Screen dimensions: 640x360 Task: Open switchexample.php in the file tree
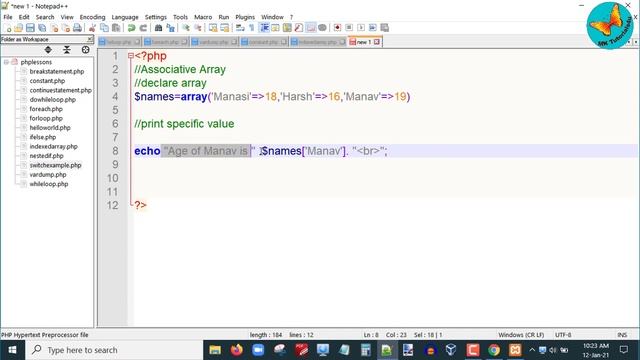(55, 165)
